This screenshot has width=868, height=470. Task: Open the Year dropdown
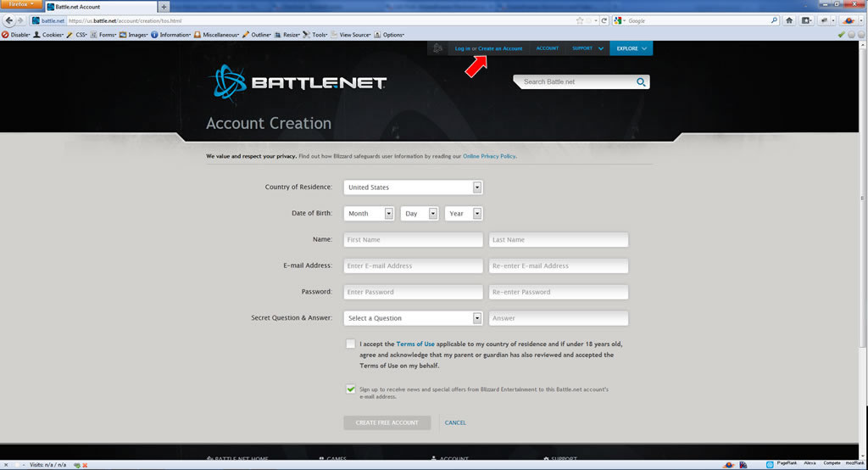(464, 214)
